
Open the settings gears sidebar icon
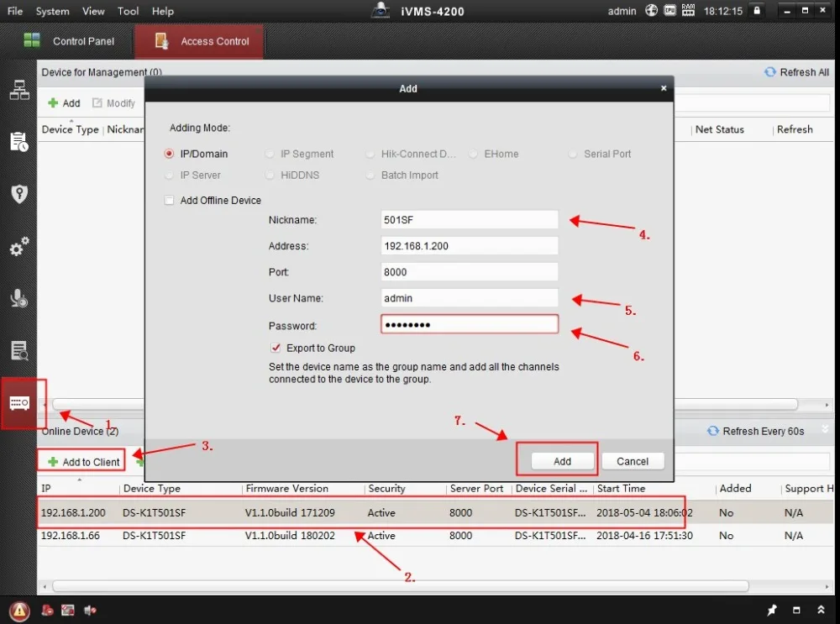coord(19,246)
